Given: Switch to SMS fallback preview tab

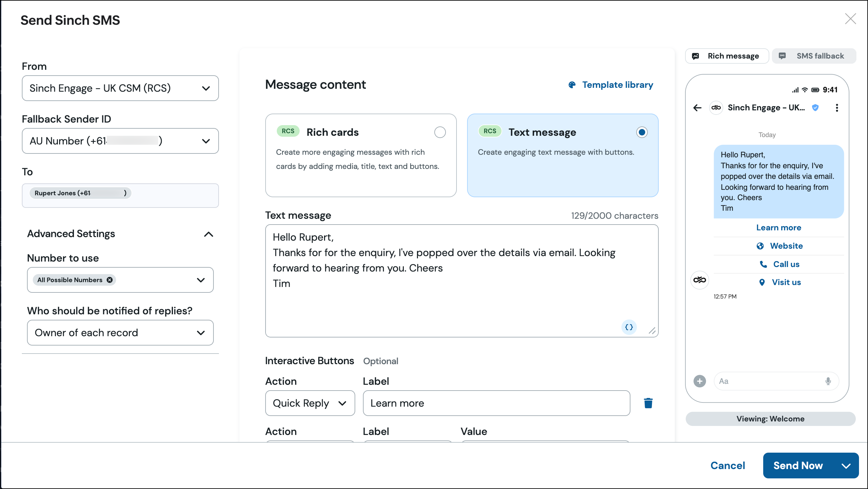Looking at the screenshot, I should (814, 56).
